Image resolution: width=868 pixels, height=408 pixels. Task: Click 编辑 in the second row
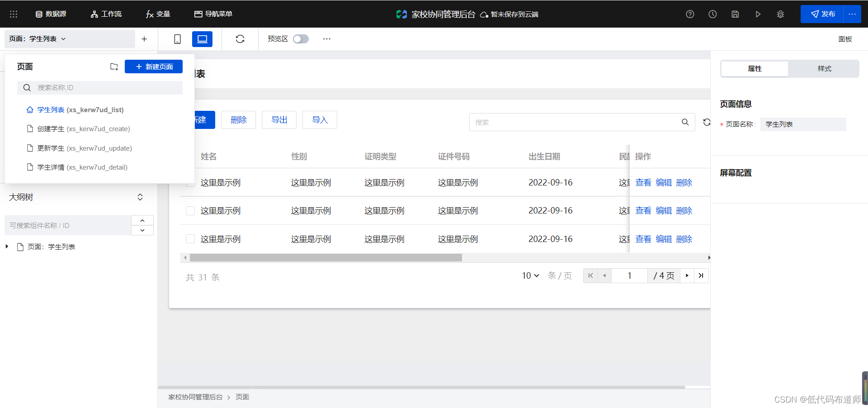coord(664,211)
